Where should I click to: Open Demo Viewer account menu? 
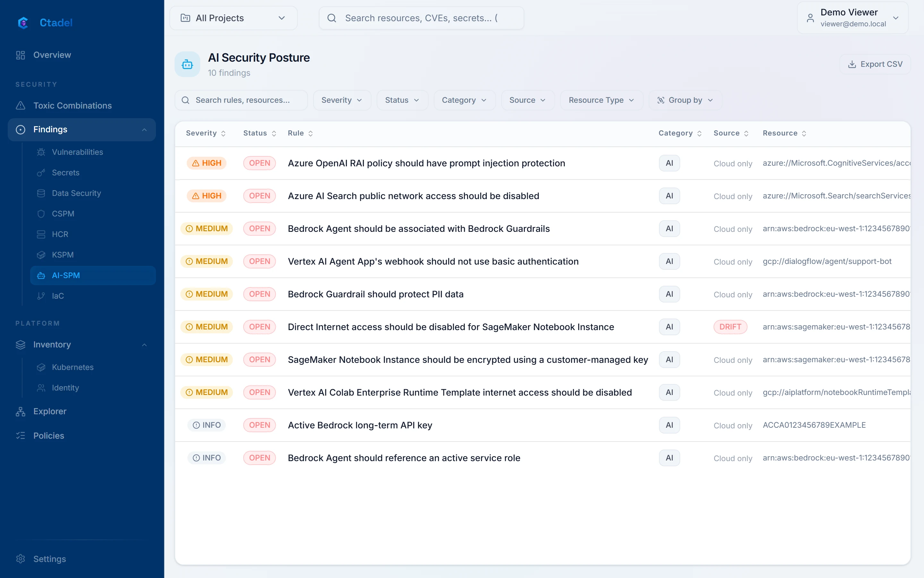click(x=852, y=18)
